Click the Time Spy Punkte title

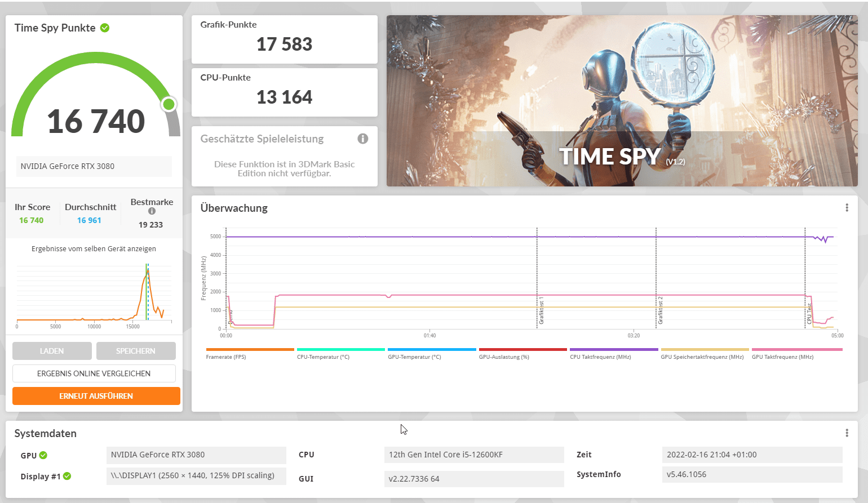point(55,28)
